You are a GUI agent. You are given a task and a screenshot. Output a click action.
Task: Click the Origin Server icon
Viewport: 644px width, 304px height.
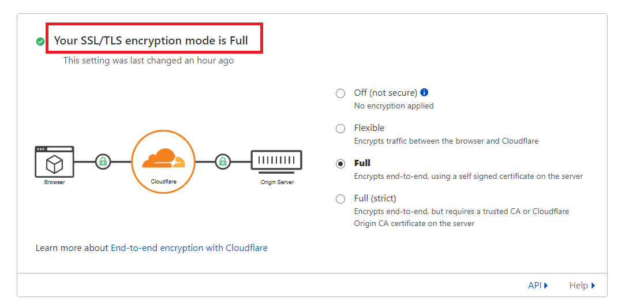tap(276, 160)
